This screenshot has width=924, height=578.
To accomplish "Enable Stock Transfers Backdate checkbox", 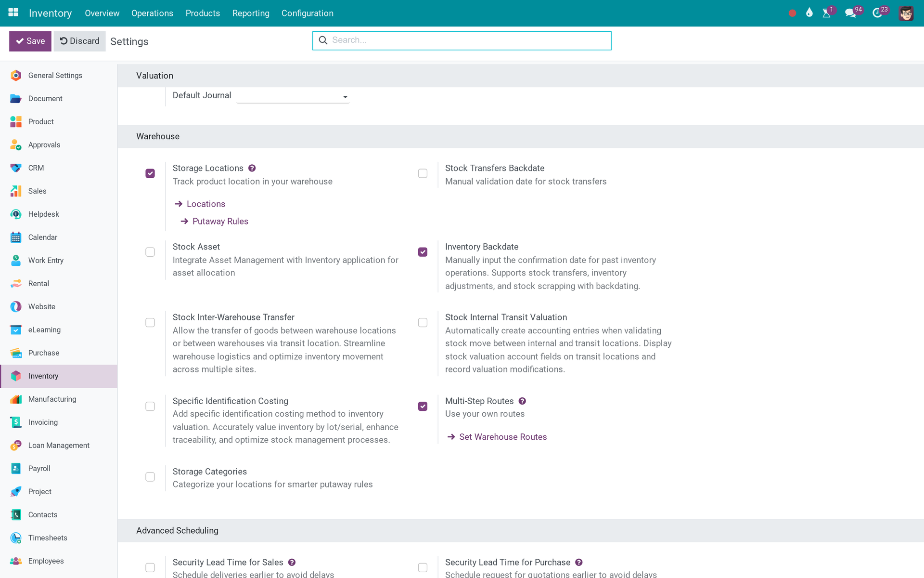I will pos(423,173).
